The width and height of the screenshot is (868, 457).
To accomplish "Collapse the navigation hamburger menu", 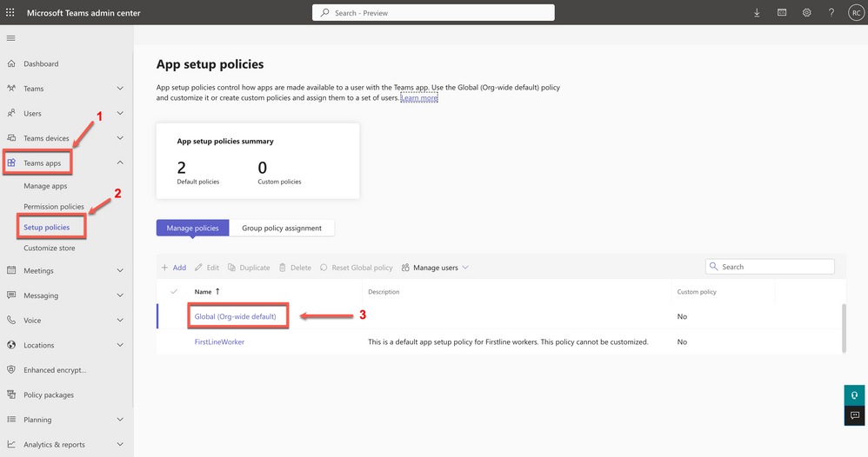I will (x=11, y=38).
